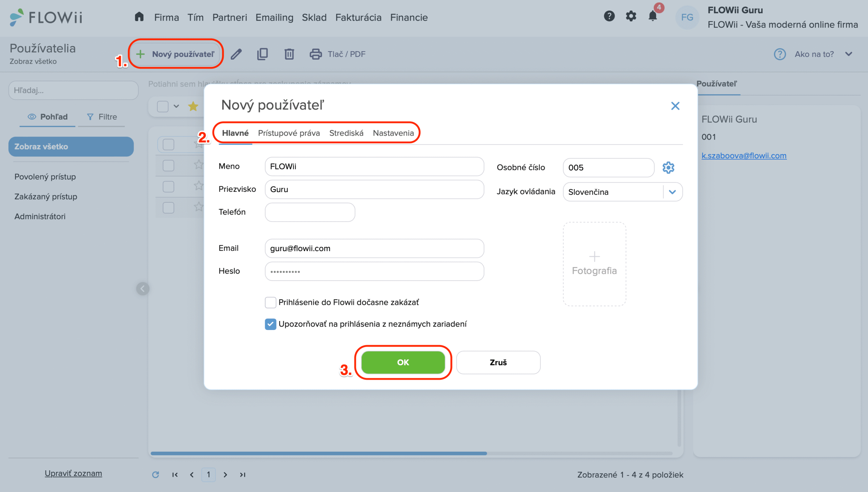This screenshot has height=492, width=868.
Task: Click the Nový používateľ button
Action: tap(175, 54)
